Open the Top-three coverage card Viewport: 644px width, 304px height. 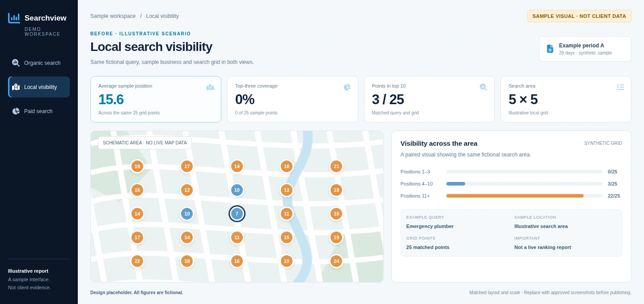292,99
